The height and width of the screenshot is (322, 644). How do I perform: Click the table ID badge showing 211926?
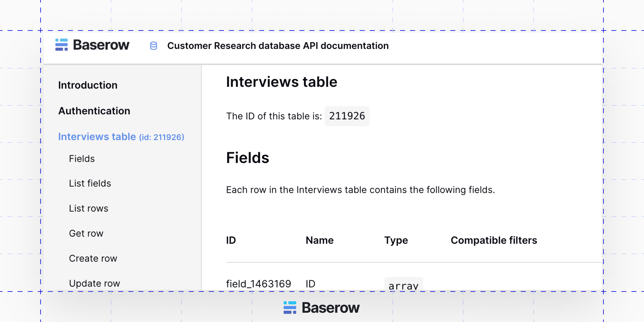click(x=347, y=116)
